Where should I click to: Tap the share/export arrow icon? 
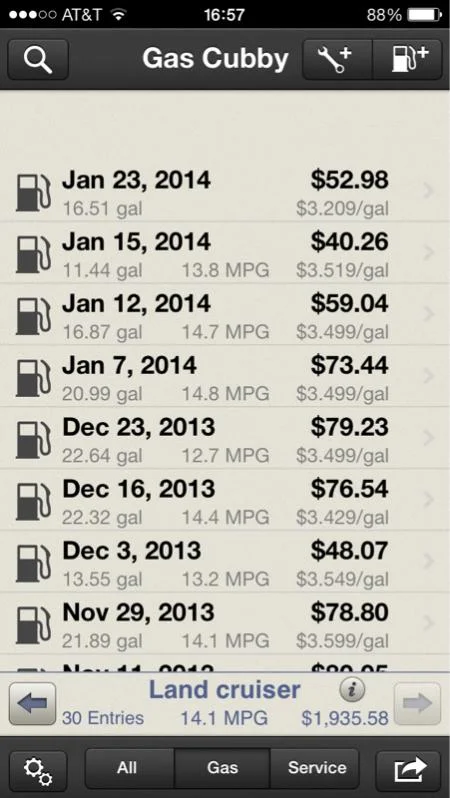(408, 771)
